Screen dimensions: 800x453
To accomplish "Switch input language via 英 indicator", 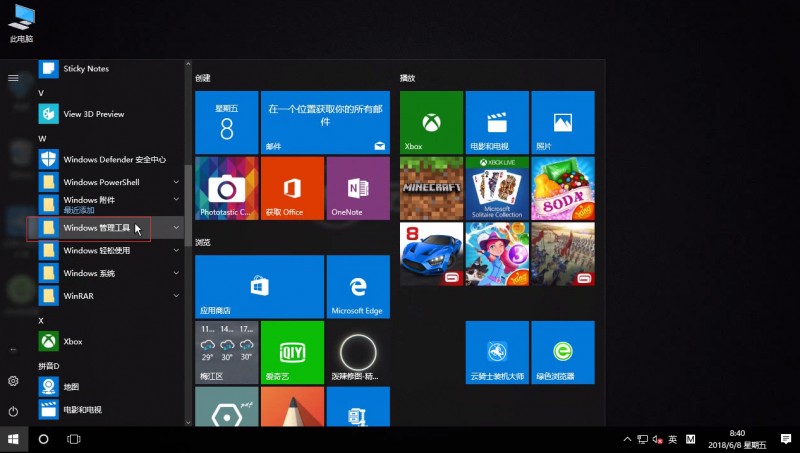I will pos(673,439).
